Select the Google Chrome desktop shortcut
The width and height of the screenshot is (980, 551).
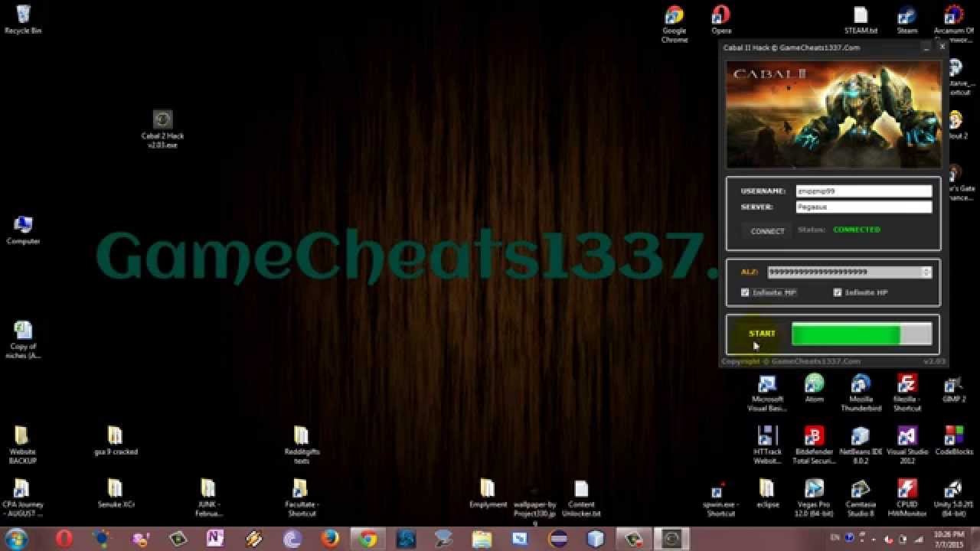[x=675, y=24]
